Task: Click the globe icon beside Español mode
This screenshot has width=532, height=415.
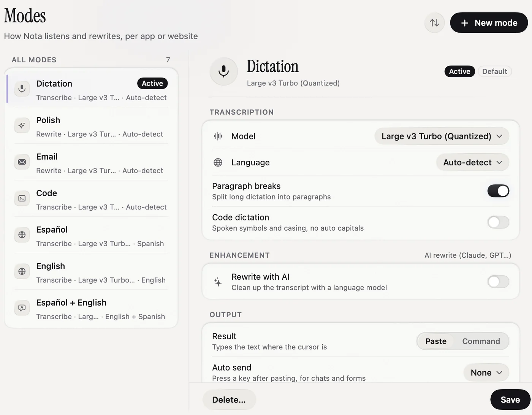Action: [x=22, y=235]
